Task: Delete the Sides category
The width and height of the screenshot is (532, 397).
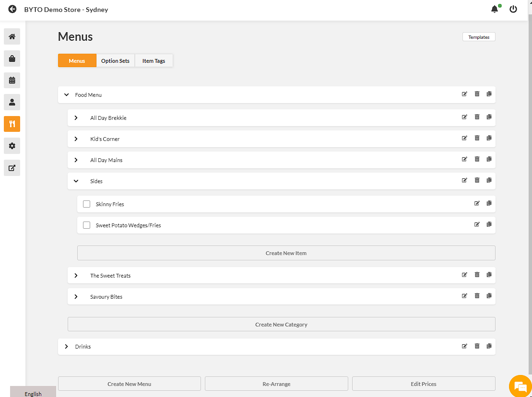Action: pos(477,180)
